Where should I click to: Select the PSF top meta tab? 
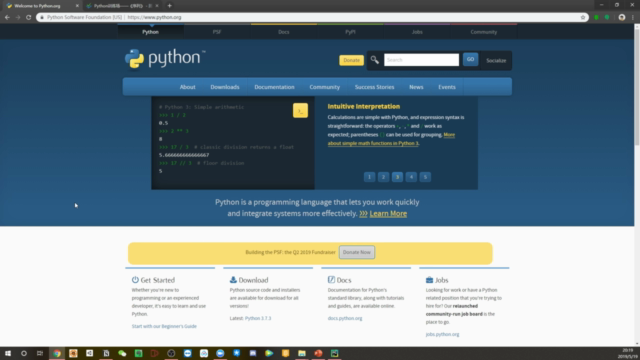217,32
